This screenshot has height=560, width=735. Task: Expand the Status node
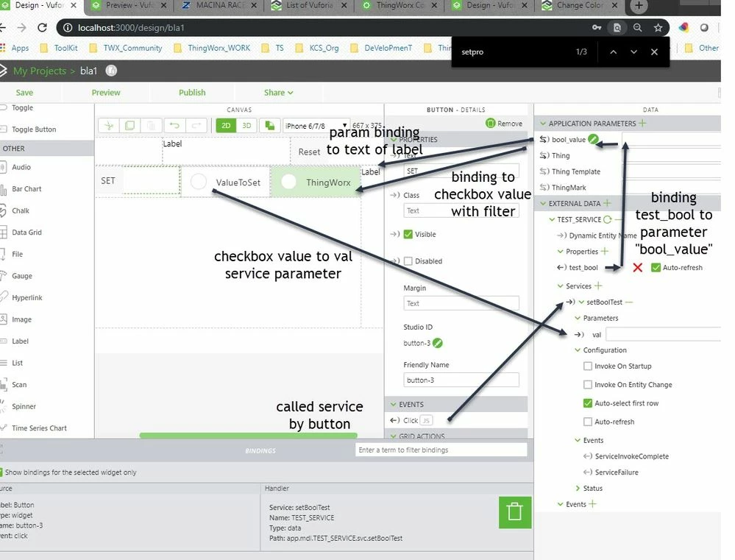click(x=578, y=488)
